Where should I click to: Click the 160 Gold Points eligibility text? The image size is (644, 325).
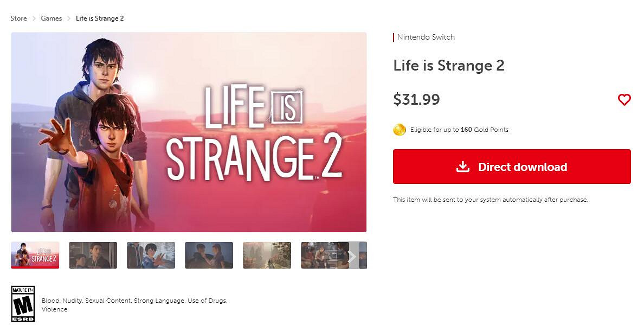459,130
